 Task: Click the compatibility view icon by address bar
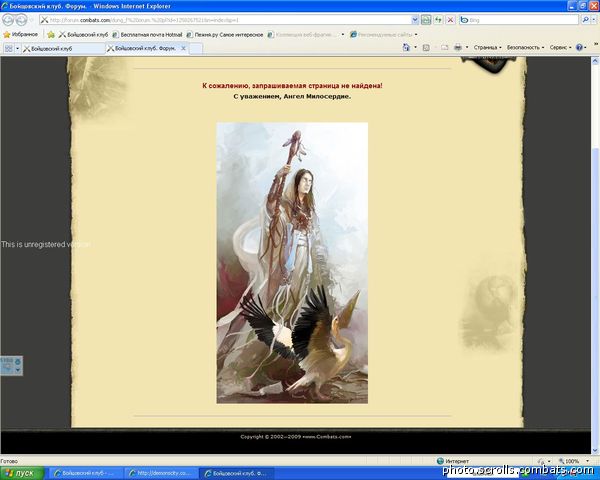[x=426, y=20]
